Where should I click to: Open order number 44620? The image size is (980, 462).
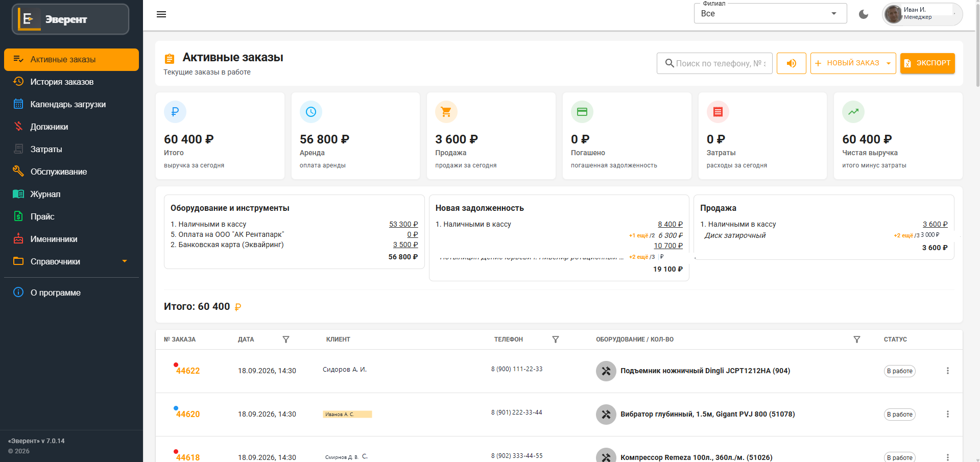pos(188,415)
